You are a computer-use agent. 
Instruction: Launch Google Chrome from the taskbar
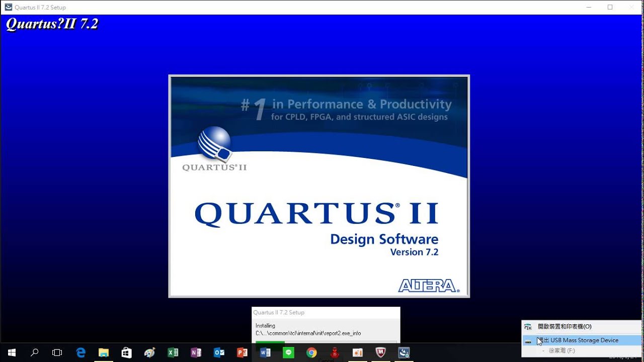[311, 353]
